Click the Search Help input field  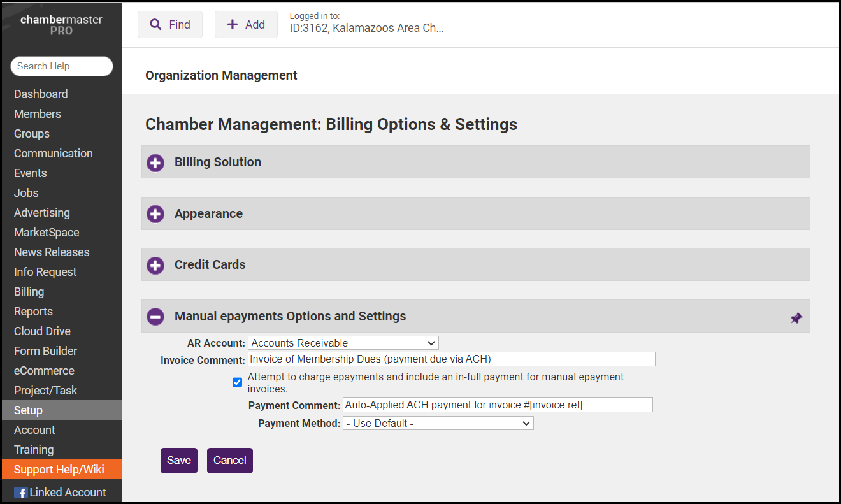(61, 66)
